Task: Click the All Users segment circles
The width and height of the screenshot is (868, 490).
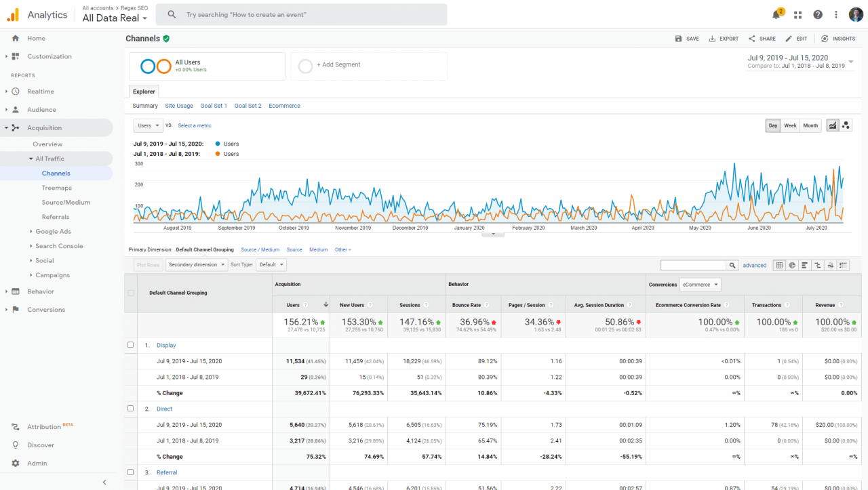Action: click(155, 66)
